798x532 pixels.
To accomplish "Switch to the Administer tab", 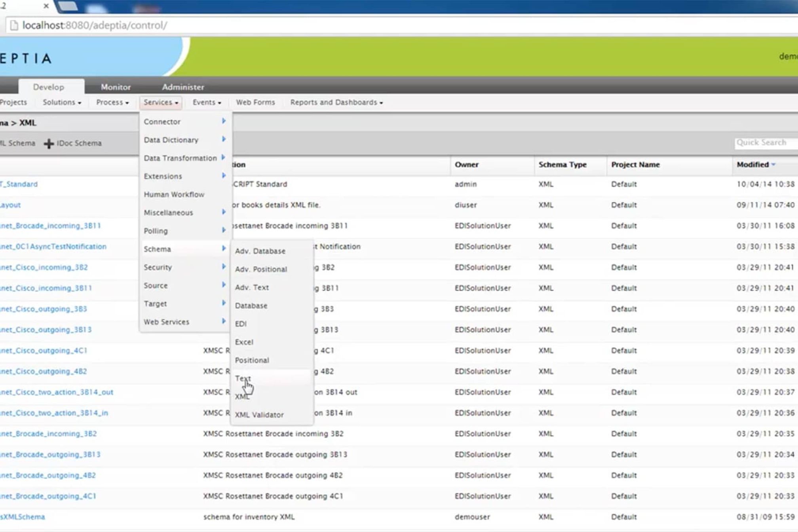I will pyautogui.click(x=183, y=87).
